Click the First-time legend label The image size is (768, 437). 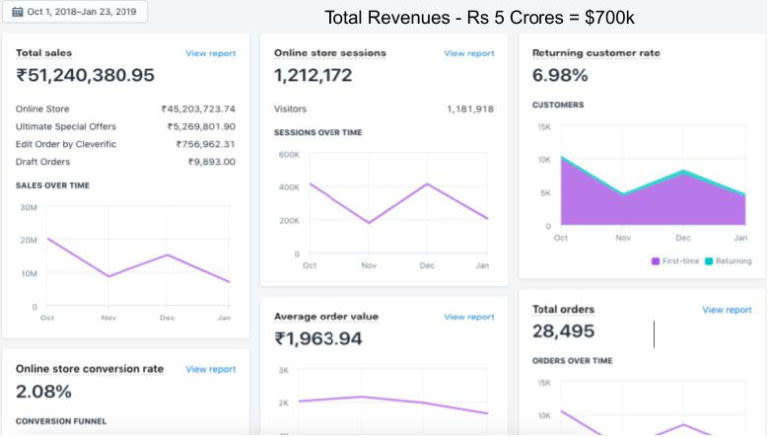point(680,261)
